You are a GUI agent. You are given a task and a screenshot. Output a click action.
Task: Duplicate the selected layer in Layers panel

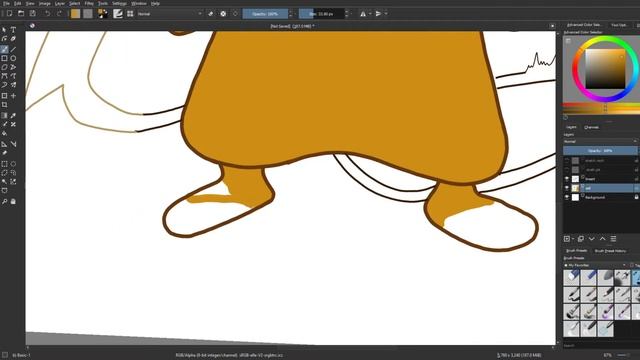pyautogui.click(x=580, y=239)
